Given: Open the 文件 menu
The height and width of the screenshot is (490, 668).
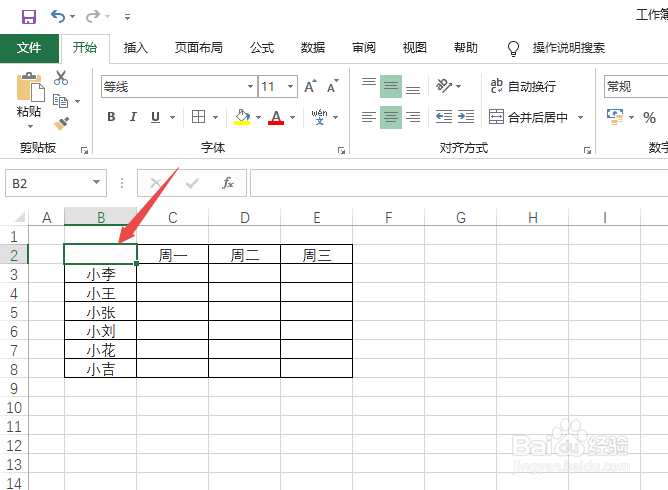Looking at the screenshot, I should tap(29, 48).
